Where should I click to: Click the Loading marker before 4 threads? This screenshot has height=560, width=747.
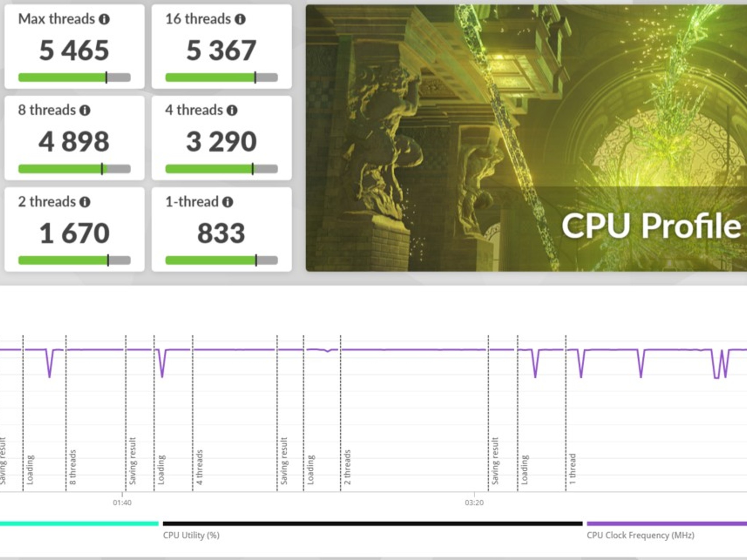[x=161, y=470]
